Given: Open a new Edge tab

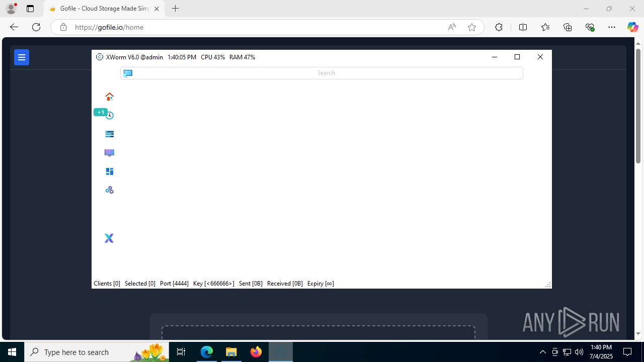Looking at the screenshot, I should 175,9.
